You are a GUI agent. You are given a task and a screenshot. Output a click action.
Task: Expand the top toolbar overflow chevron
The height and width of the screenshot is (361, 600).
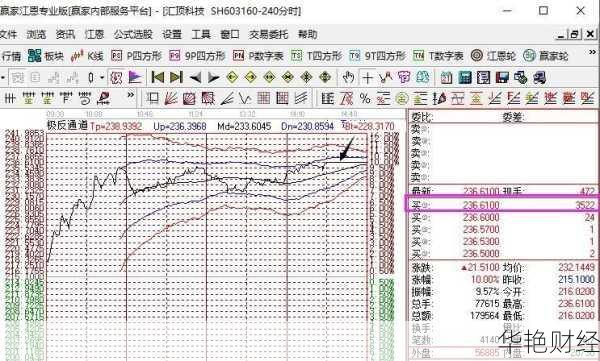(592, 52)
